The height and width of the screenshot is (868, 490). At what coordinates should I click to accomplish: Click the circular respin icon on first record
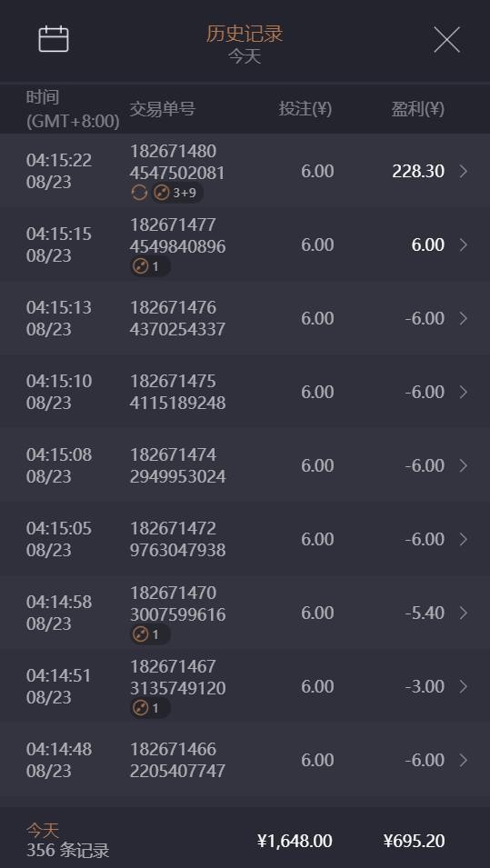[x=139, y=193]
